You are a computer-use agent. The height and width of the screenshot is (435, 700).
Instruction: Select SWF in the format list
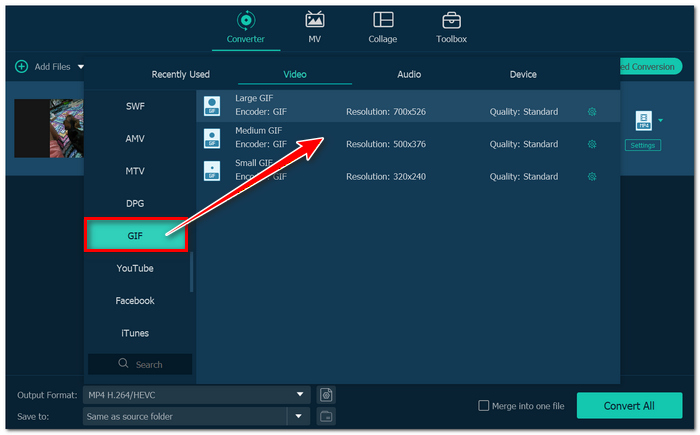click(x=135, y=106)
